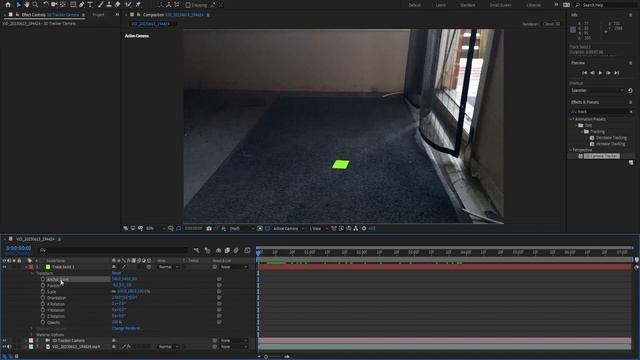This screenshot has height=360, width=640.
Task: Click the current timecode in the timeline
Action: tap(19, 248)
